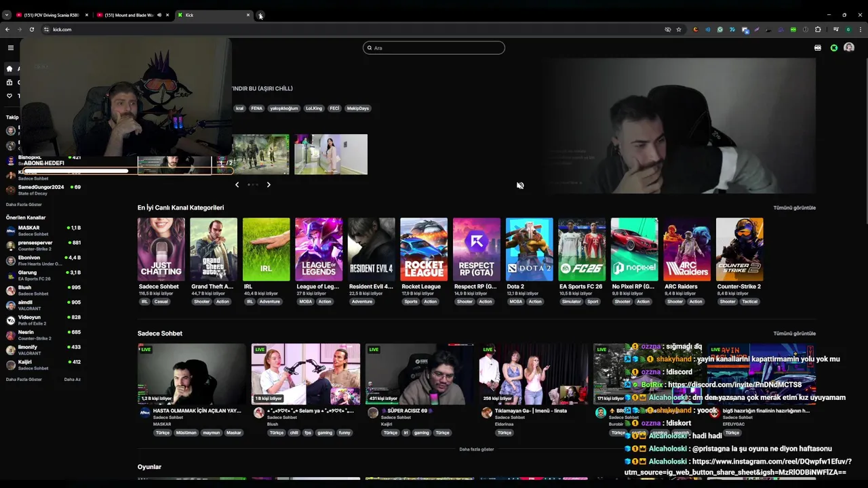Click the kick.com address bar

pyautogui.click(x=353, y=29)
